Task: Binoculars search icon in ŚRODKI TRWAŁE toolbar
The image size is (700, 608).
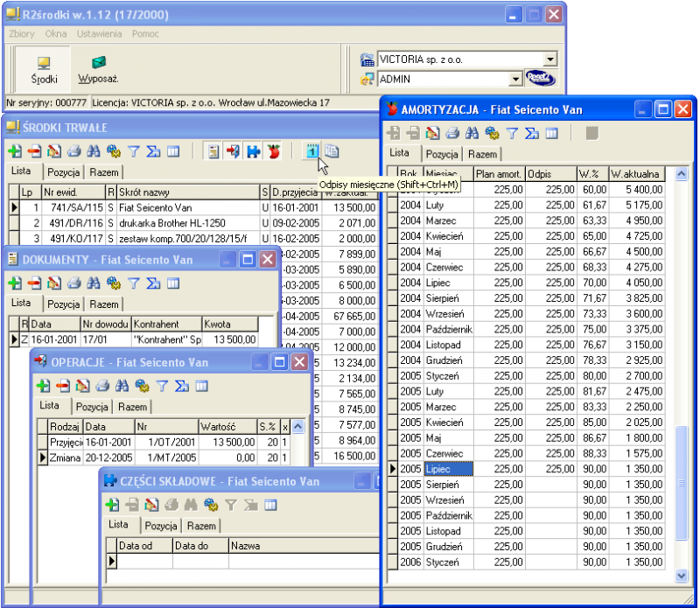Action: pyautogui.click(x=94, y=151)
